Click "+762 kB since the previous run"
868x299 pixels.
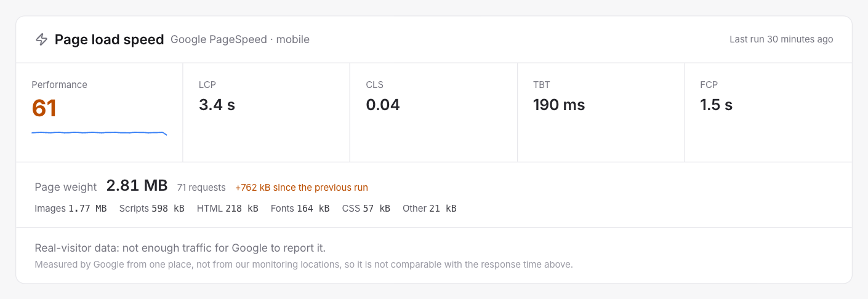302,188
